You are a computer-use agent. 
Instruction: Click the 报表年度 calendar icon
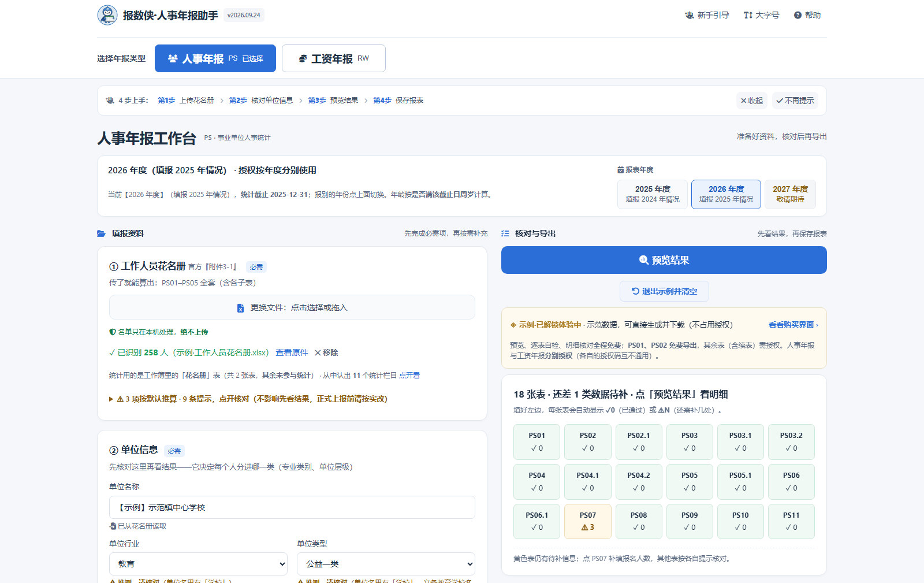click(620, 170)
